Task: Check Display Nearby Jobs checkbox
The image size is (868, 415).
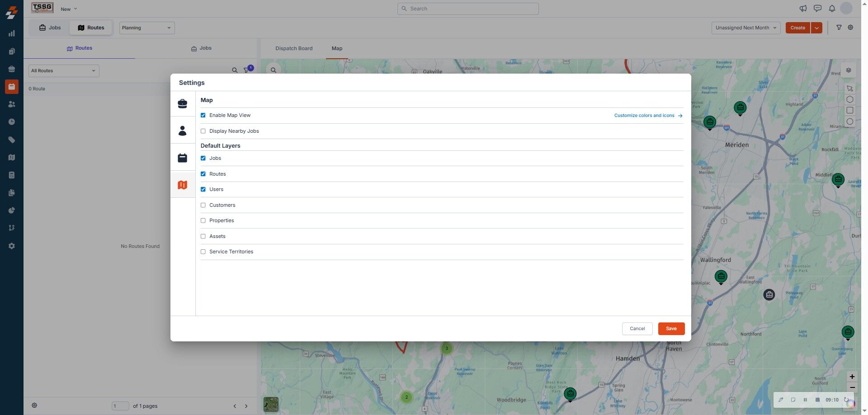Action: click(x=203, y=131)
